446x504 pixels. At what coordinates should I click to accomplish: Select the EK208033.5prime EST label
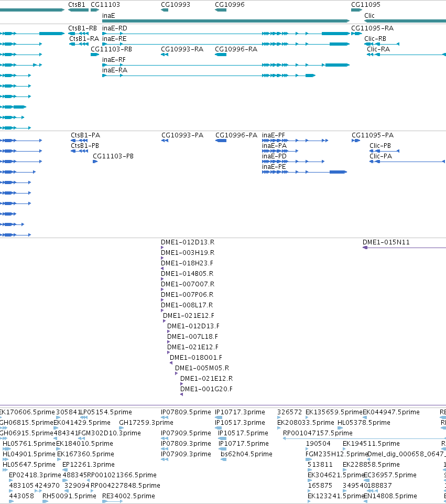click(x=306, y=423)
